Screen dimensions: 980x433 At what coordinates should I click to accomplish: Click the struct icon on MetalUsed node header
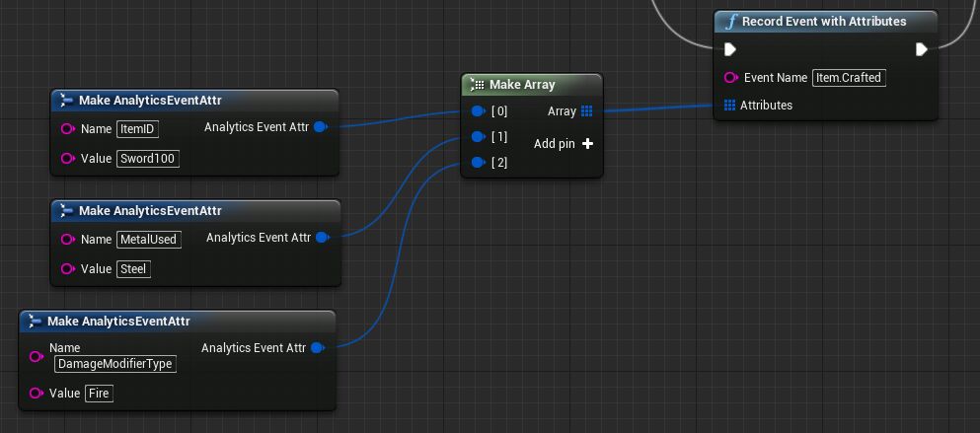tap(65, 211)
